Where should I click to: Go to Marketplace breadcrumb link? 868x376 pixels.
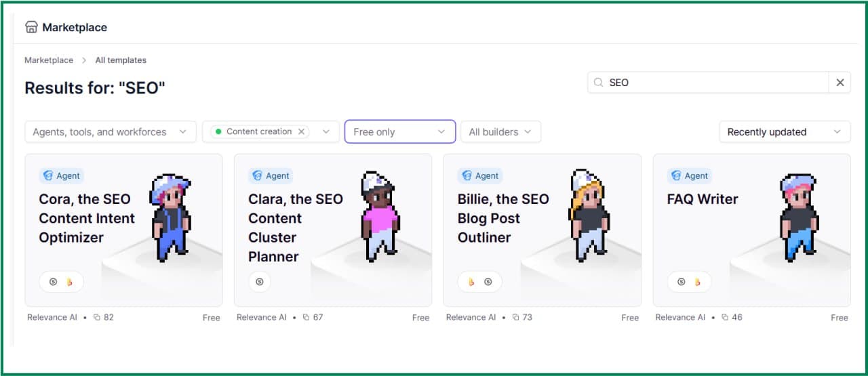click(x=49, y=60)
